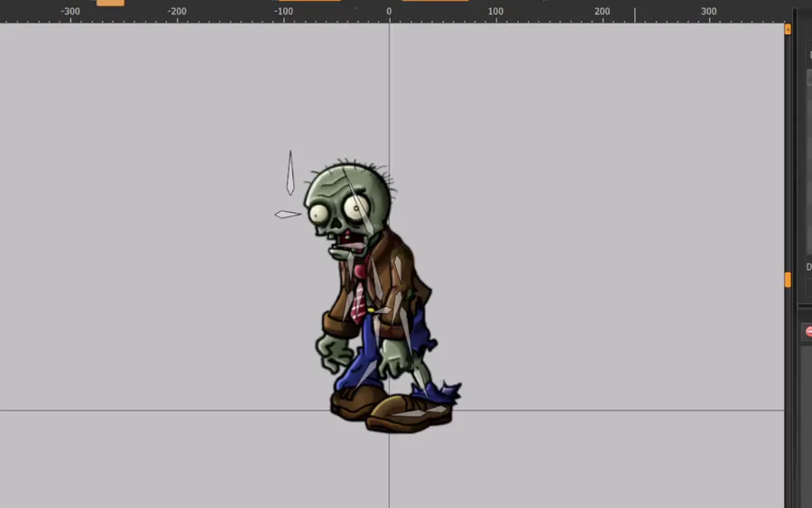Click the -300 label on the ruler
The image size is (812, 508).
tap(69, 12)
